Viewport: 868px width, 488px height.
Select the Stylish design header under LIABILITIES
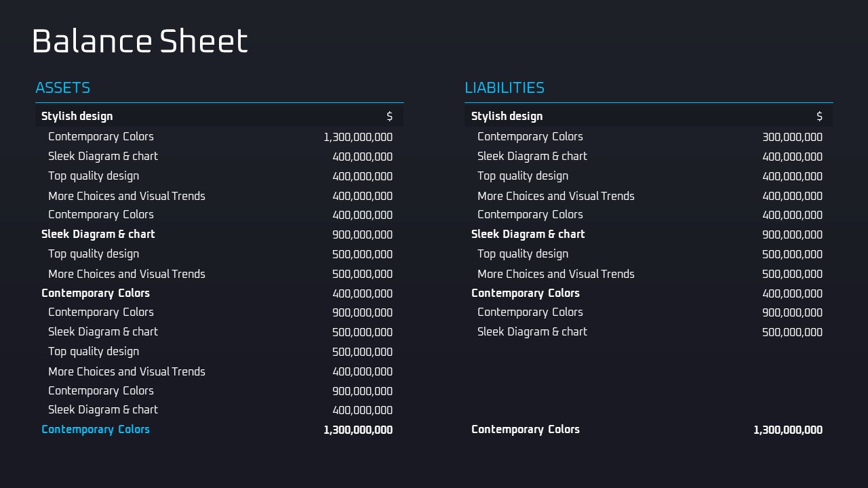[x=507, y=116]
